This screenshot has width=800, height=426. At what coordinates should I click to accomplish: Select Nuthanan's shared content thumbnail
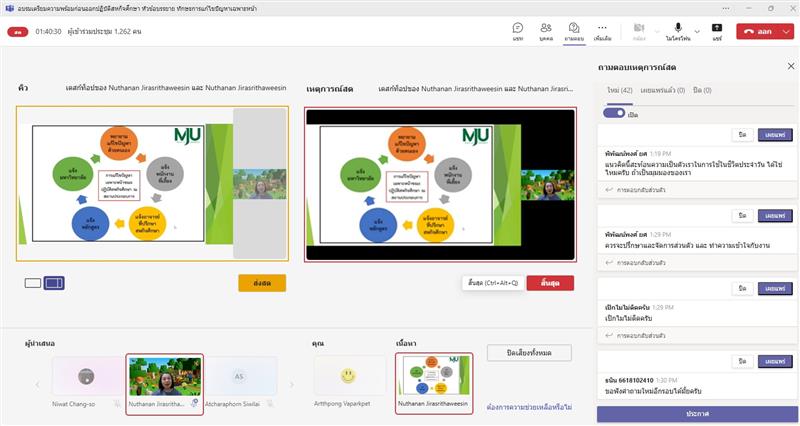(x=435, y=378)
